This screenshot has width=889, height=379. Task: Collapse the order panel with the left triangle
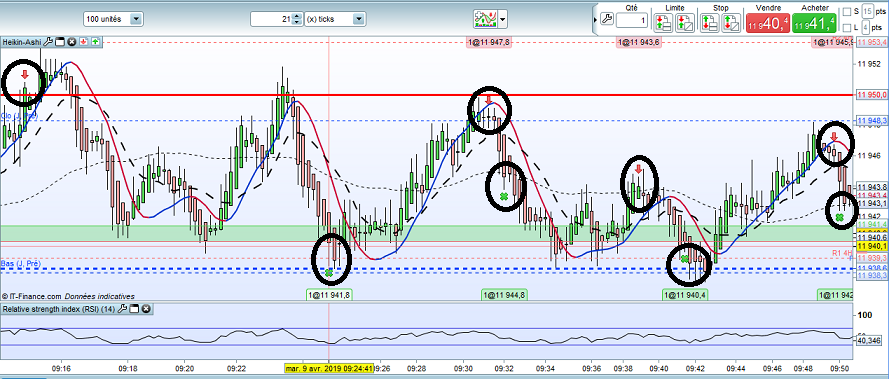pos(595,19)
